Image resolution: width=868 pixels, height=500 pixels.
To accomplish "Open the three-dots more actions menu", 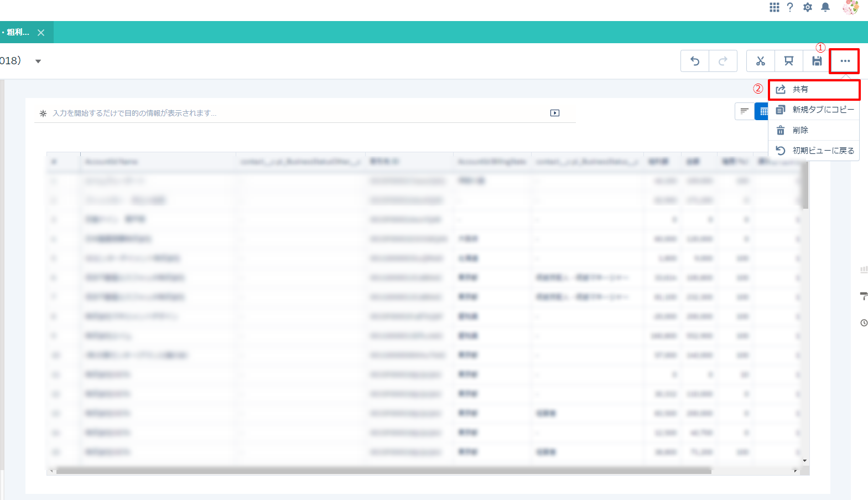I will pyautogui.click(x=845, y=61).
